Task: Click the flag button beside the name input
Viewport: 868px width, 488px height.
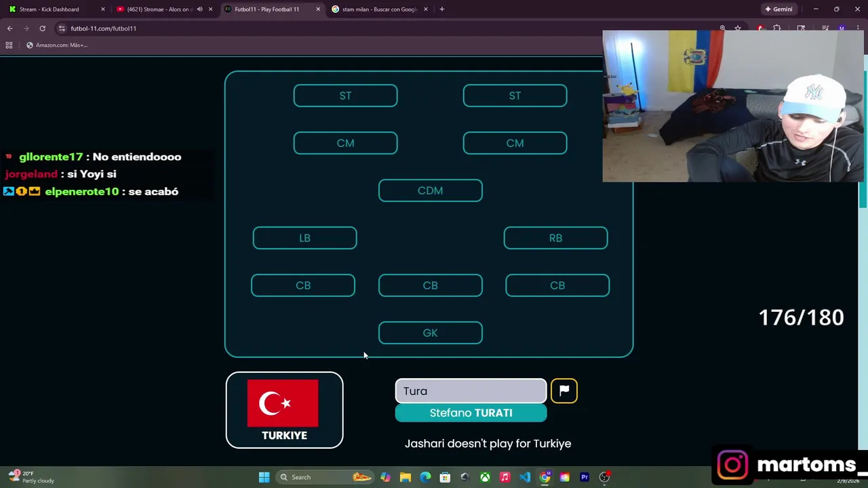Action: pyautogui.click(x=564, y=390)
